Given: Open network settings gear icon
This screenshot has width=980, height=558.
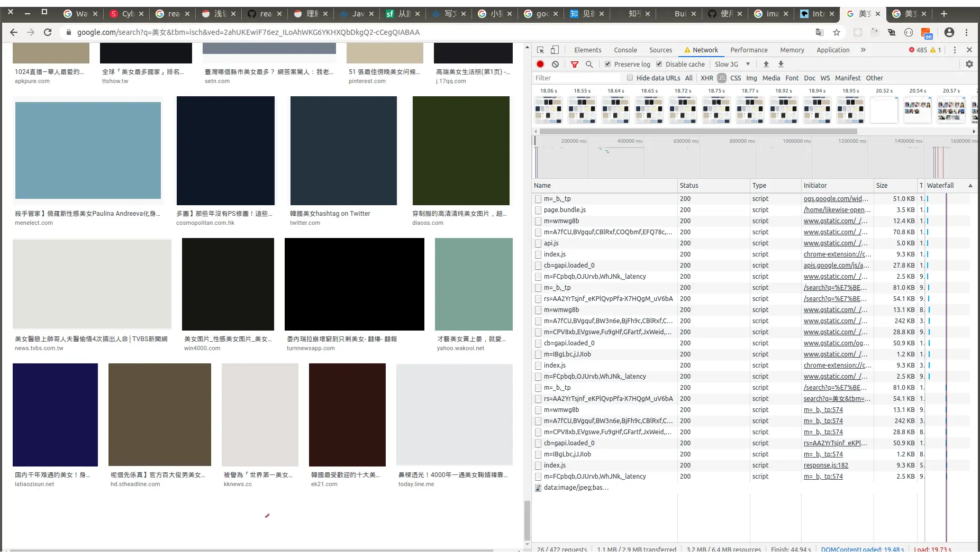Looking at the screenshot, I should tap(969, 64).
